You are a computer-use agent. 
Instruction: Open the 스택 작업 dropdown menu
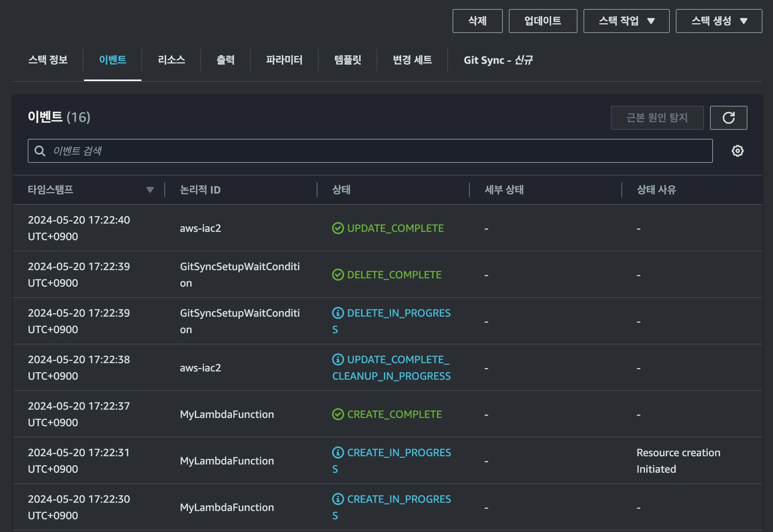click(626, 21)
